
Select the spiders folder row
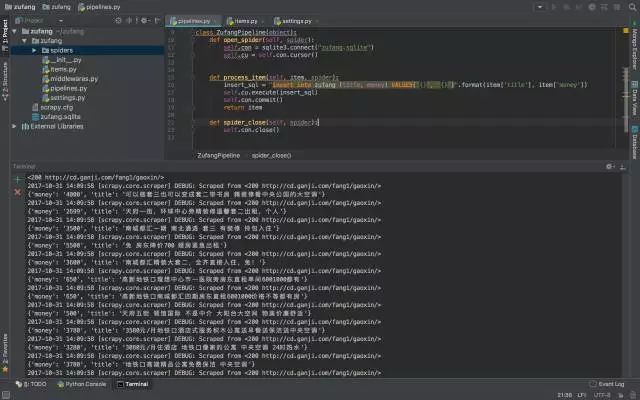[87, 50]
